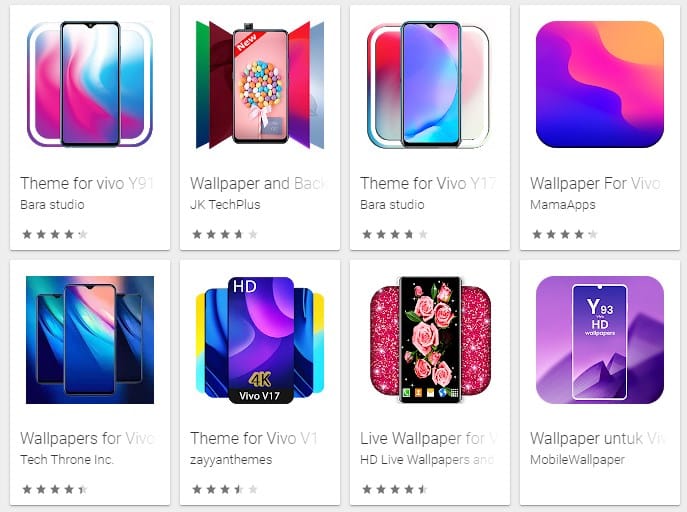Viewport: 687px width, 512px height.
Task: Click MobileWallpaper developer name
Action: click(x=578, y=459)
